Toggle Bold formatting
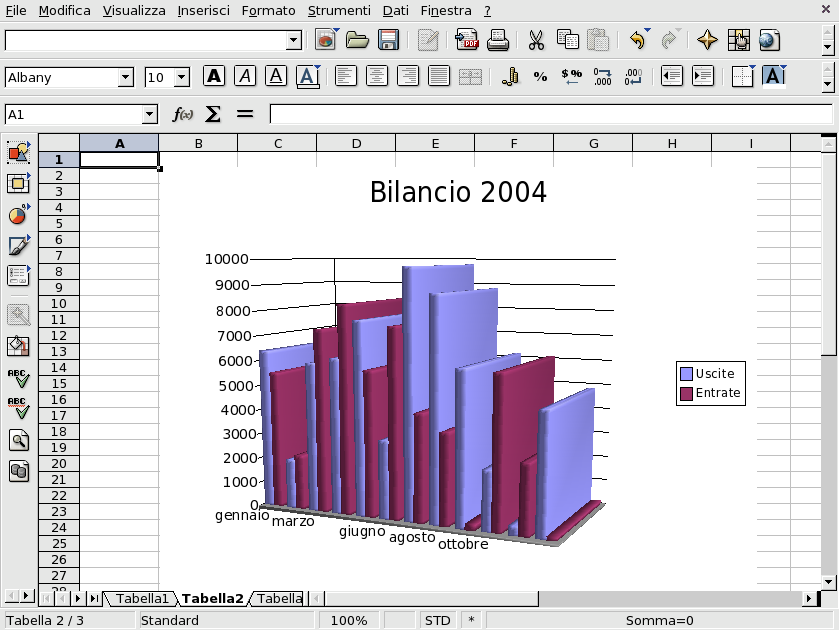 (214, 77)
